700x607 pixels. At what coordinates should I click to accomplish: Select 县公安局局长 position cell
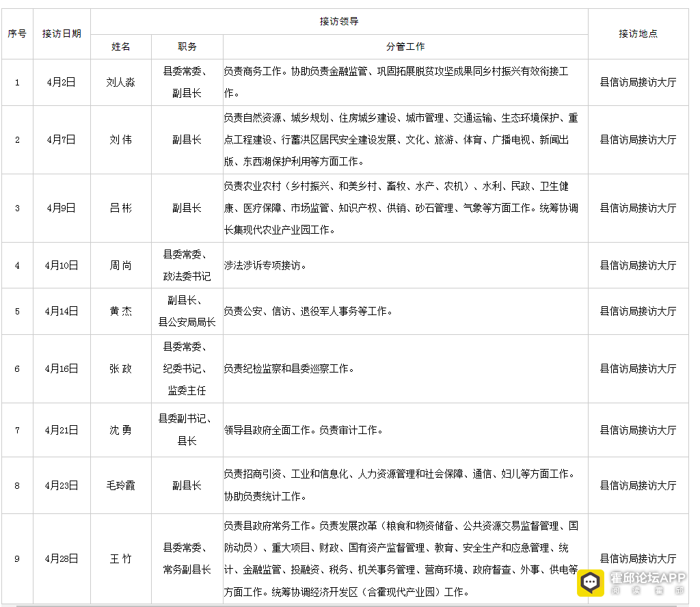[x=187, y=322]
